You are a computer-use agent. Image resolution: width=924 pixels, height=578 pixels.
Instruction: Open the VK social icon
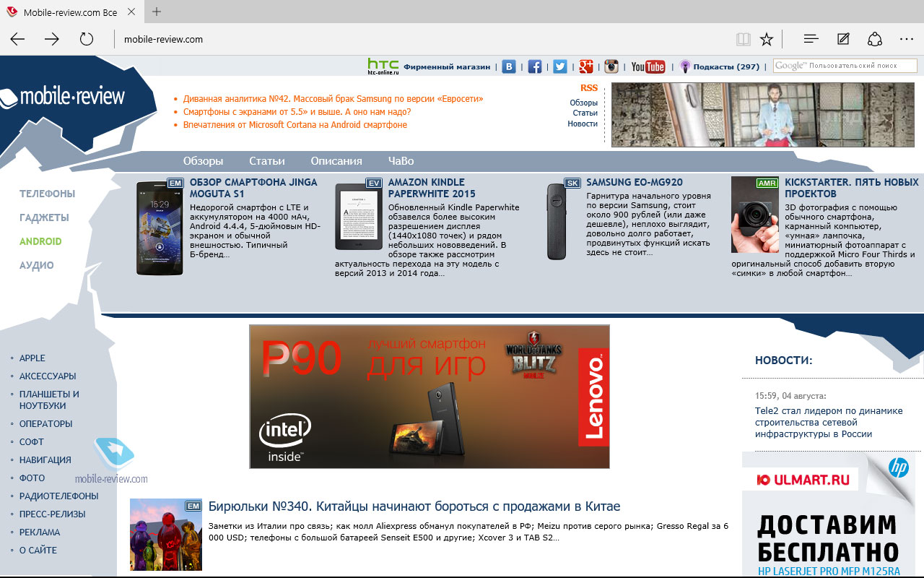coord(509,66)
